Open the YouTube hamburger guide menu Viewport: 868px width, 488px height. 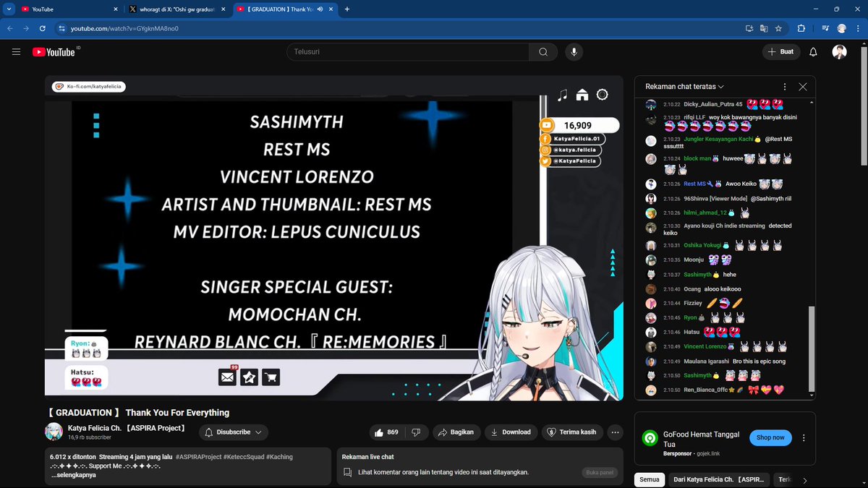pos(16,52)
